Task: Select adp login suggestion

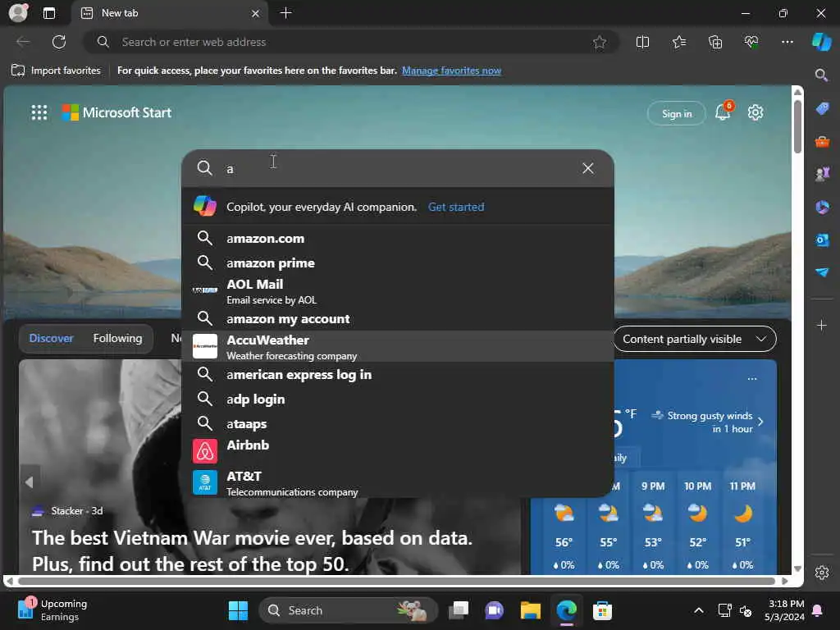Action: click(x=398, y=399)
